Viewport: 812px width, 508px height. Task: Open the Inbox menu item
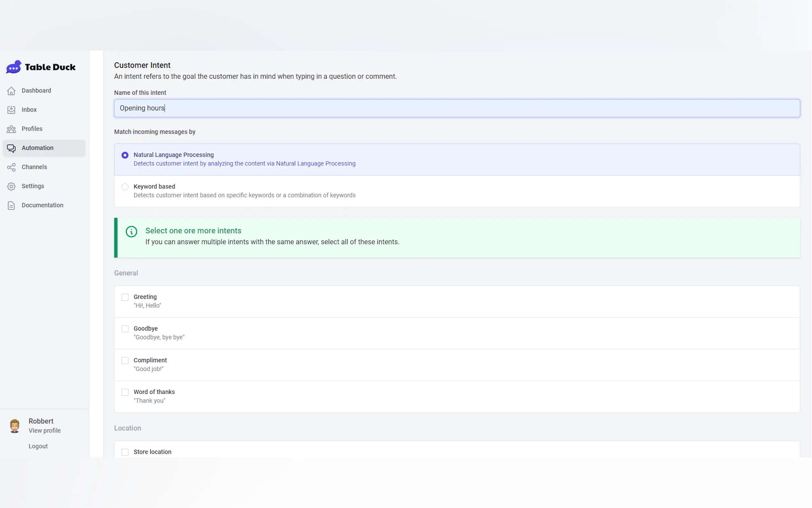pos(29,110)
